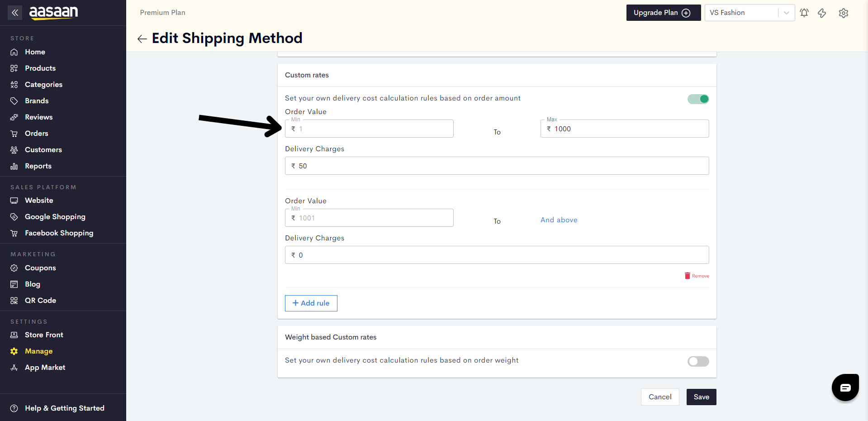Click the yellow Manage gear icon
The width and height of the screenshot is (868, 421).
coord(14,351)
